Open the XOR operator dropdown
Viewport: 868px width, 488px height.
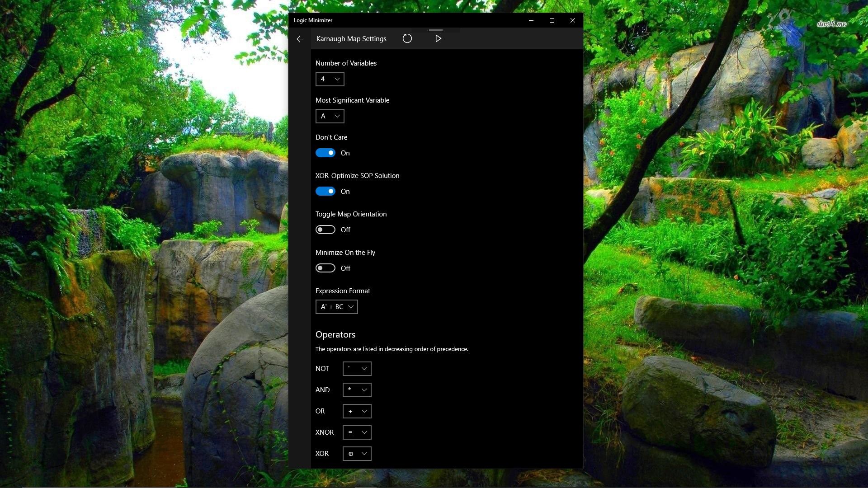[357, 454]
